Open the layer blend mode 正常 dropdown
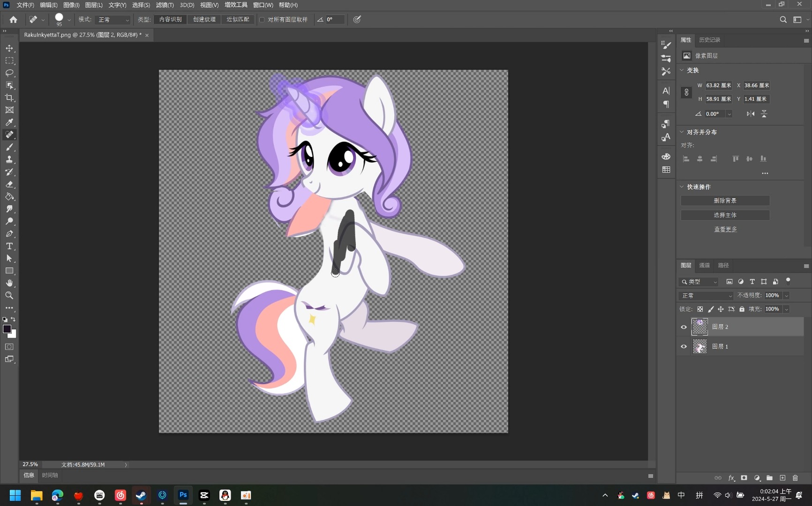Screen dimensions: 812x506 (706, 296)
